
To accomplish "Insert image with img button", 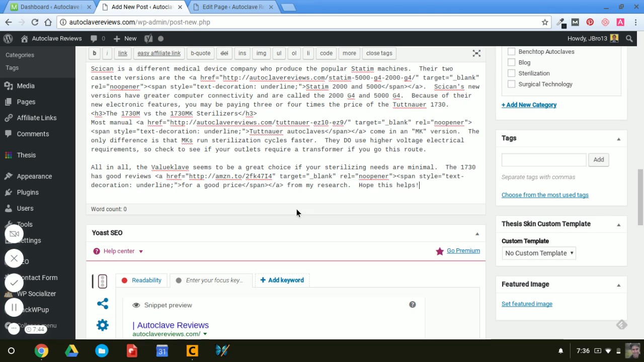I will (261, 53).
